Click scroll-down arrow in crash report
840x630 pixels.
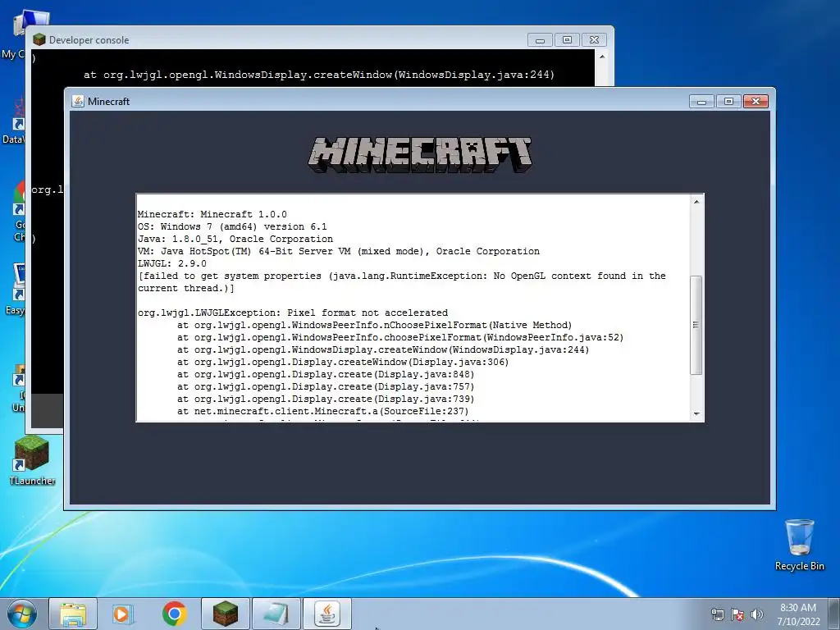(x=696, y=413)
